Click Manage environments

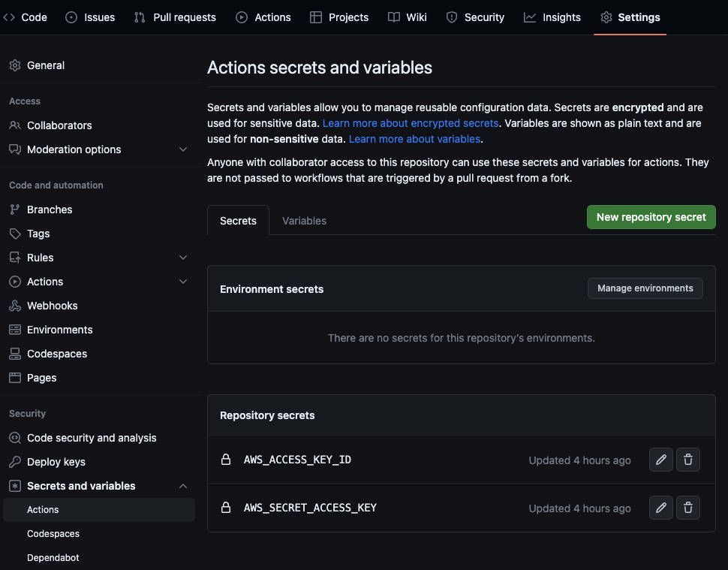[645, 288]
